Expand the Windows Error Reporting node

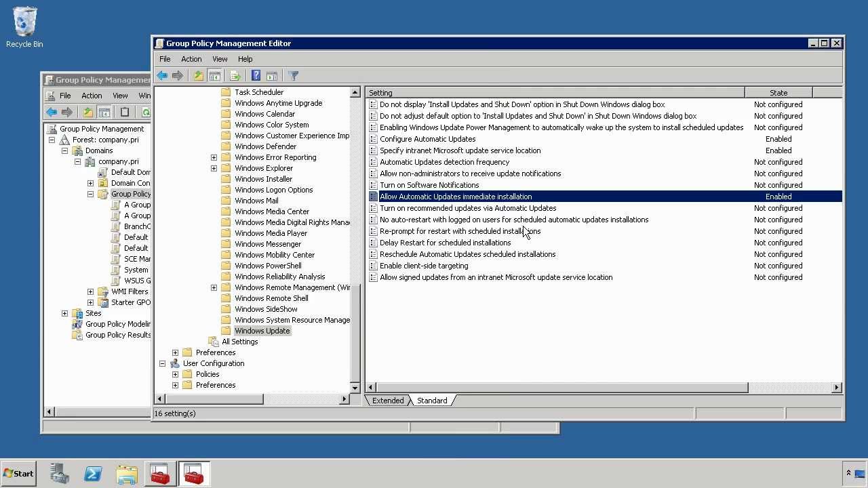coord(214,157)
